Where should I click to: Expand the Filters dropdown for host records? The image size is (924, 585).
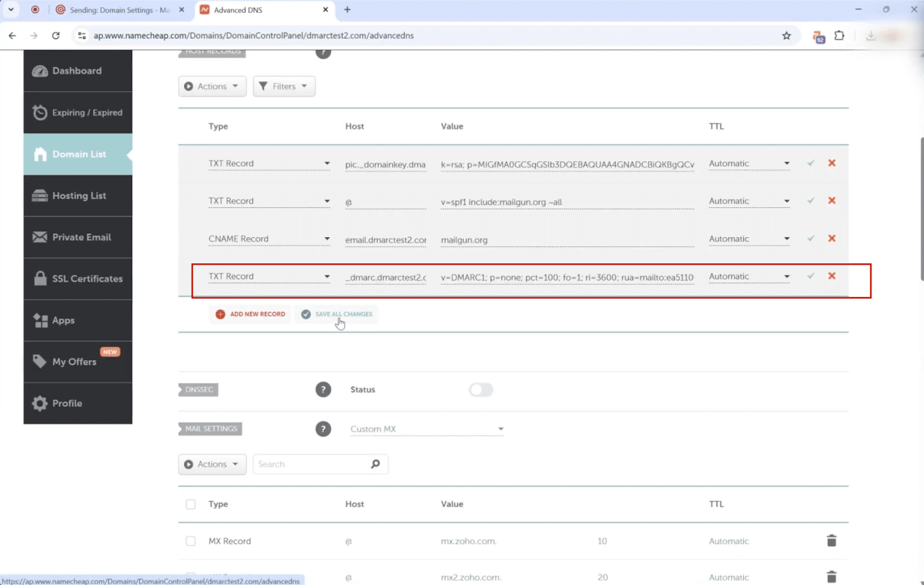pyautogui.click(x=284, y=86)
